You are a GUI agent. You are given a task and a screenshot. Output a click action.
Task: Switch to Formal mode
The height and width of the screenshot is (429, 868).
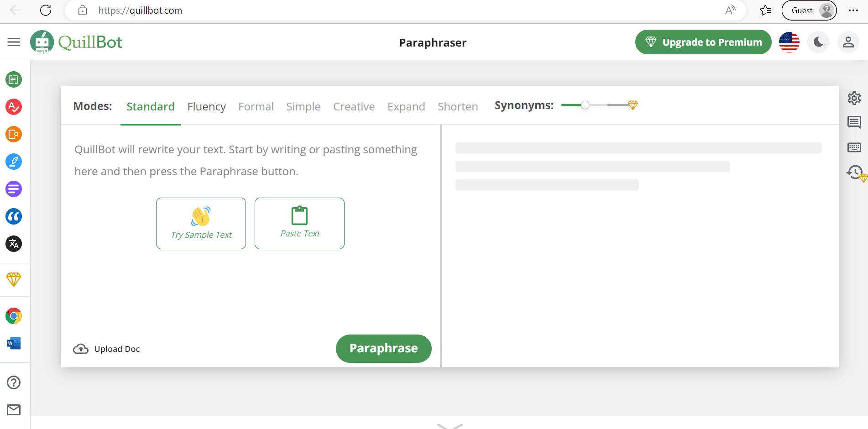click(x=256, y=106)
